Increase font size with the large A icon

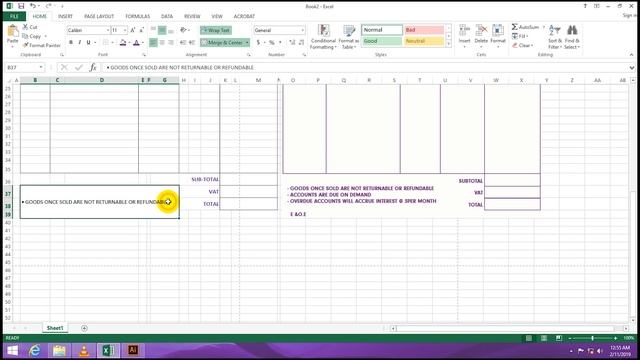[133, 30]
